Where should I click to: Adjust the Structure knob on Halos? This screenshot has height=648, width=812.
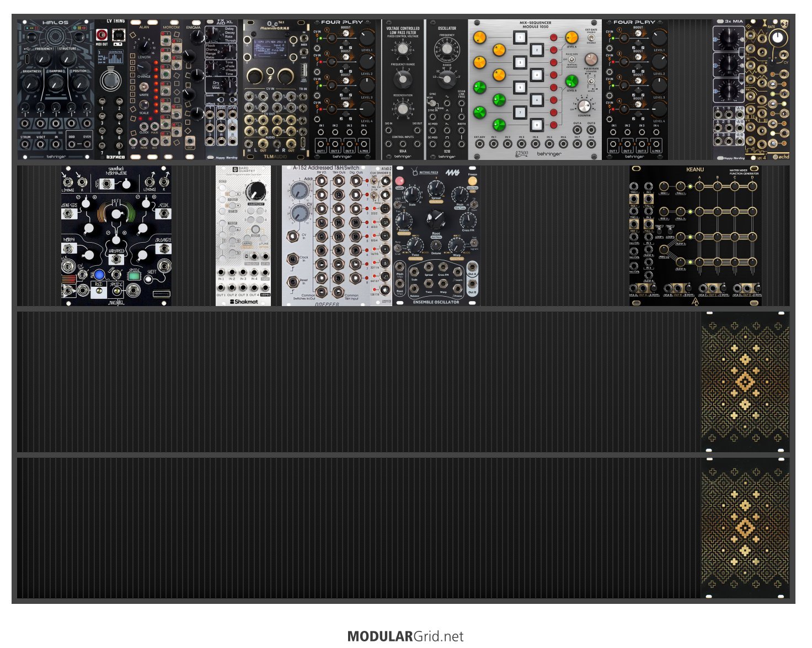coord(68,59)
